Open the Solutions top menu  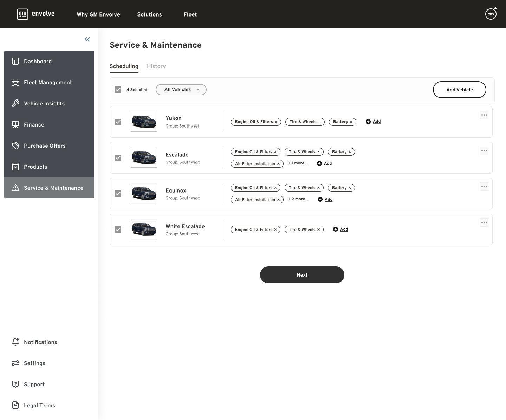(x=149, y=14)
